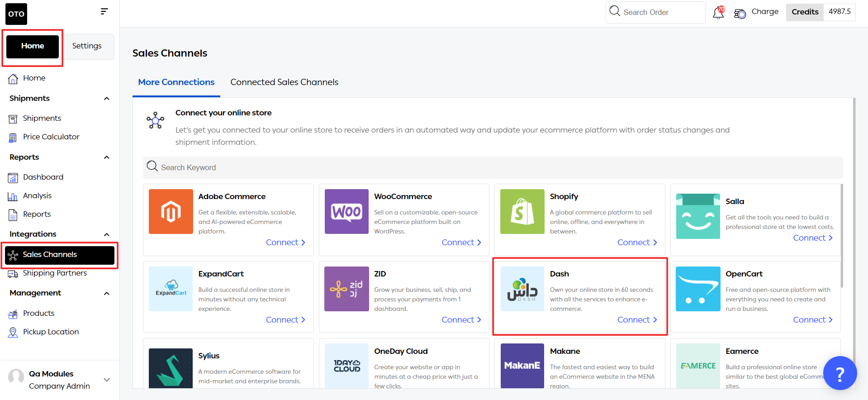This screenshot has height=400, width=868.
Task: Connect ZID
Action: [x=461, y=320]
